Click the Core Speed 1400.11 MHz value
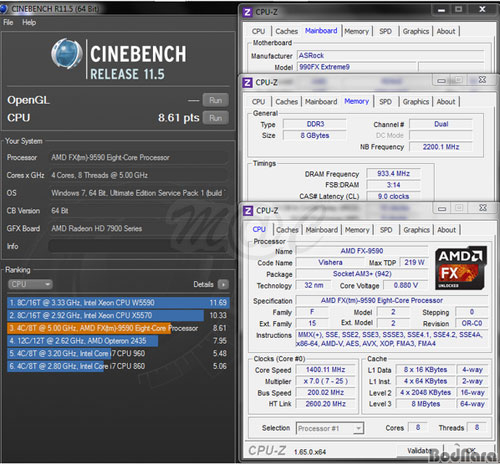 [325, 370]
